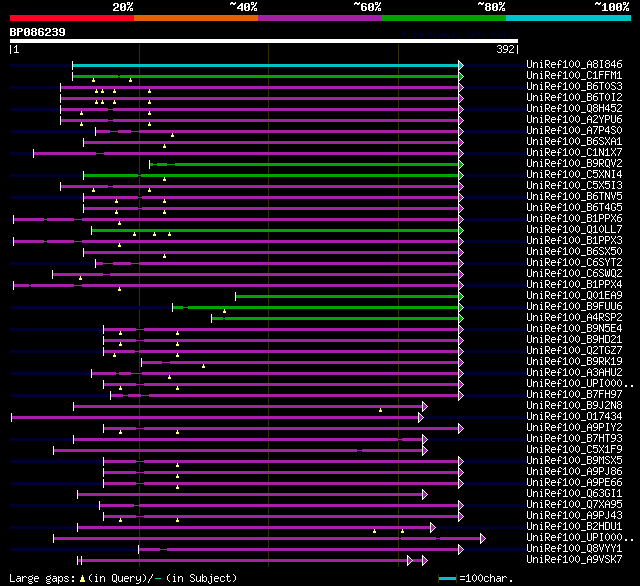This screenshot has height=586, width=640.
Task: Click the cyan 100char scale legend swatch
Action: coord(447,578)
